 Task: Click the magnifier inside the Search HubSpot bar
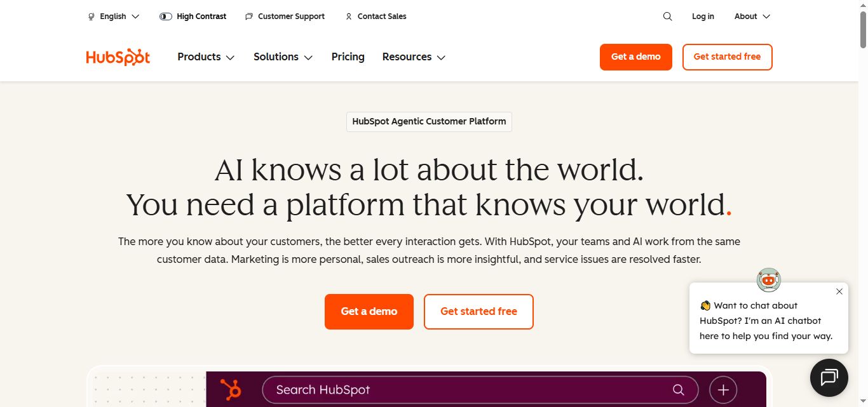[678, 389]
